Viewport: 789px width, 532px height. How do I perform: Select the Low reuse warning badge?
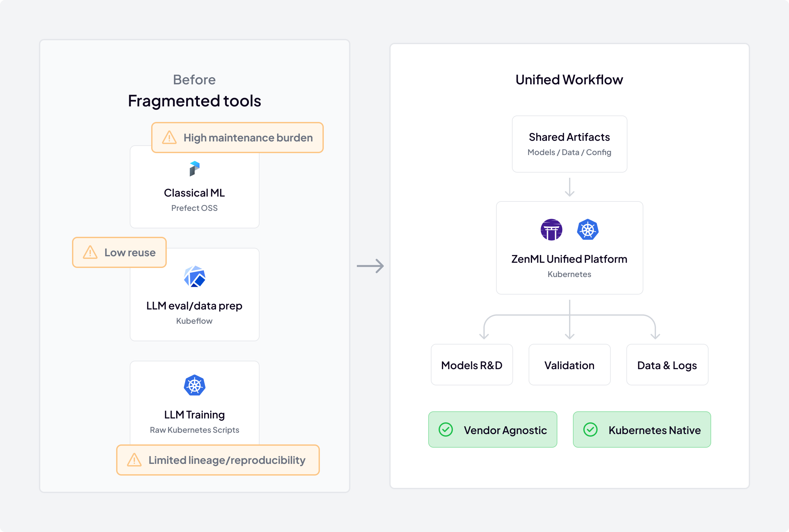coord(119,252)
